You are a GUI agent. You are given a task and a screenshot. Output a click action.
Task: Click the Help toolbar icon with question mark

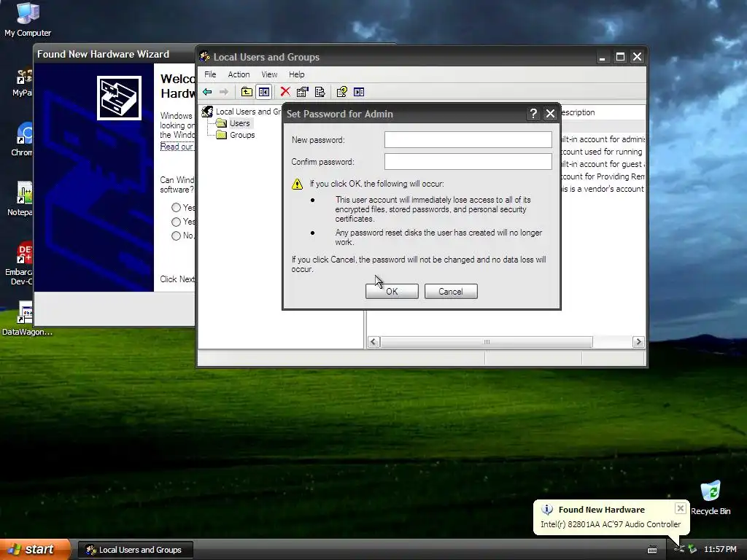click(x=341, y=92)
